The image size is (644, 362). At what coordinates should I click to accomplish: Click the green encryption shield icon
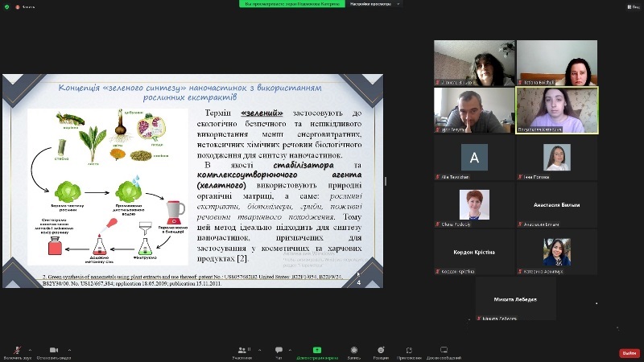tap(6, 7)
